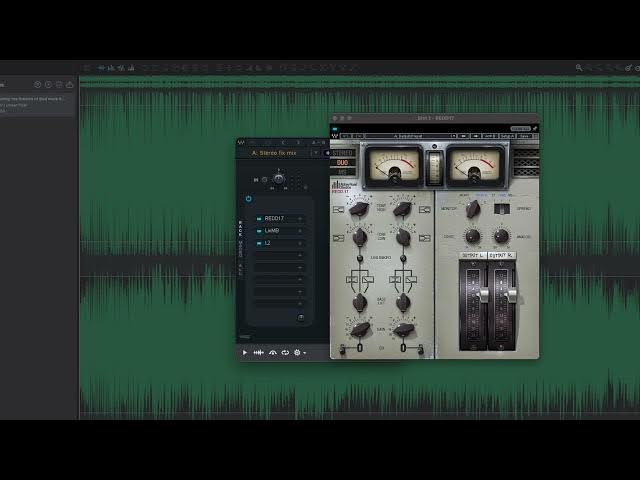The height and width of the screenshot is (480, 640).
Task: Select DUO mode on the REDD17
Action: (x=342, y=162)
